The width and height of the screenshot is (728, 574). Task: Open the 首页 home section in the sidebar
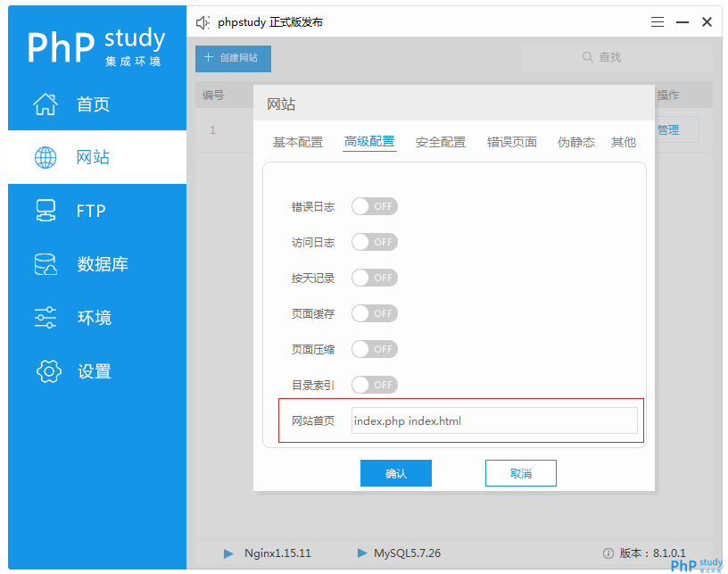click(x=97, y=104)
